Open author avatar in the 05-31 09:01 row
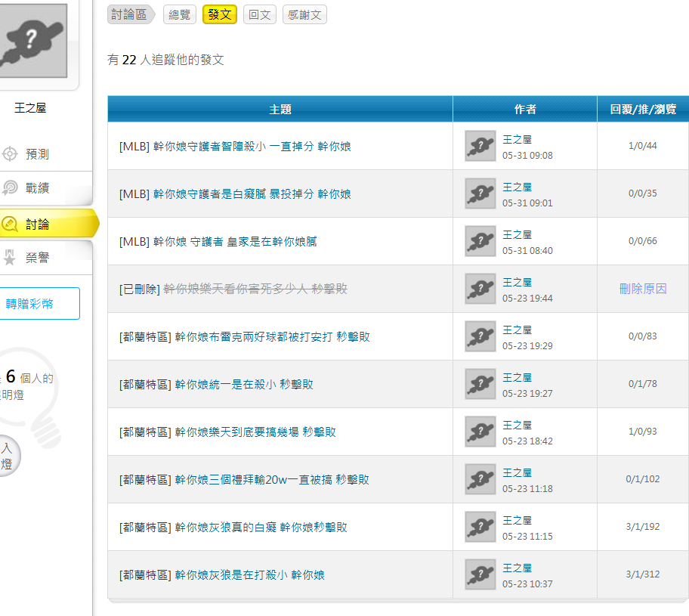Screen dimensions: 689x616 click(480, 193)
